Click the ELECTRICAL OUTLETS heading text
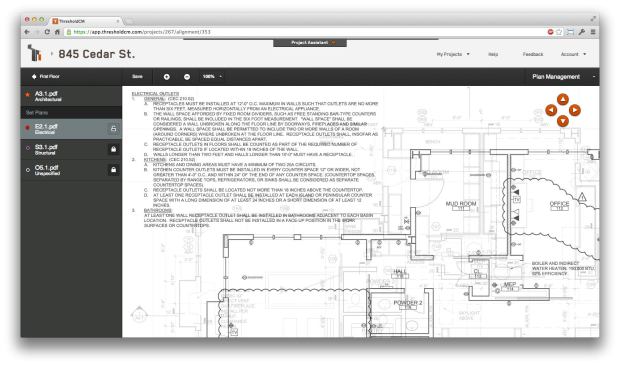This screenshot has height=366, width=620. tap(155, 93)
